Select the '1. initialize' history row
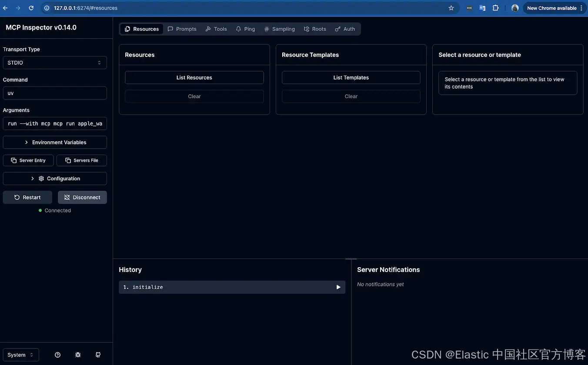 232,287
